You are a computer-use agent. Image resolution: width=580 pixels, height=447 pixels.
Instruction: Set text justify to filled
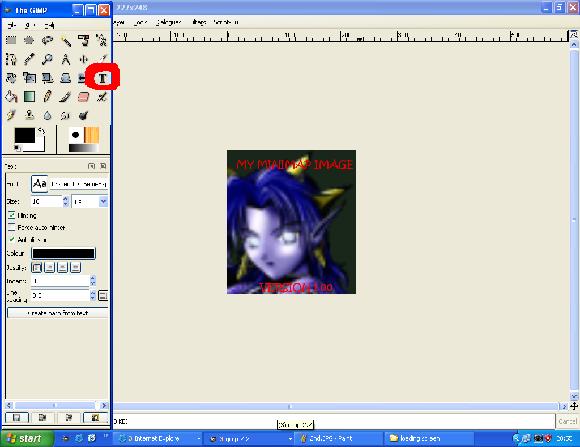pyautogui.click(x=75, y=267)
